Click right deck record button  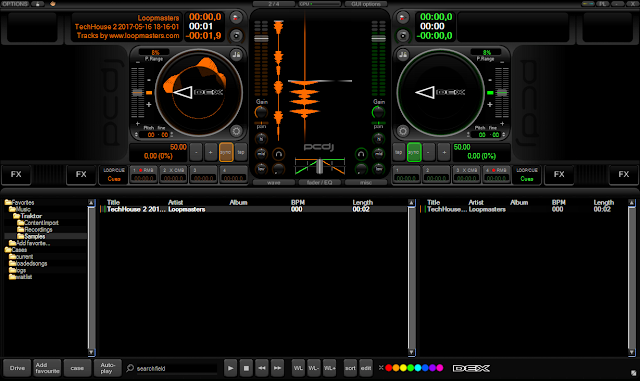[402, 18]
